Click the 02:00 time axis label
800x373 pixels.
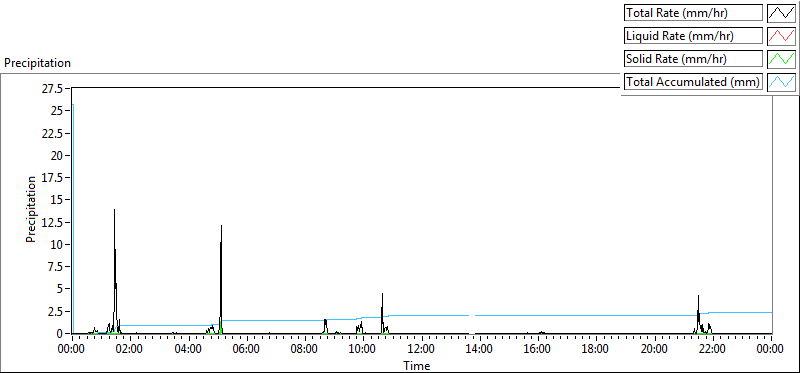129,350
